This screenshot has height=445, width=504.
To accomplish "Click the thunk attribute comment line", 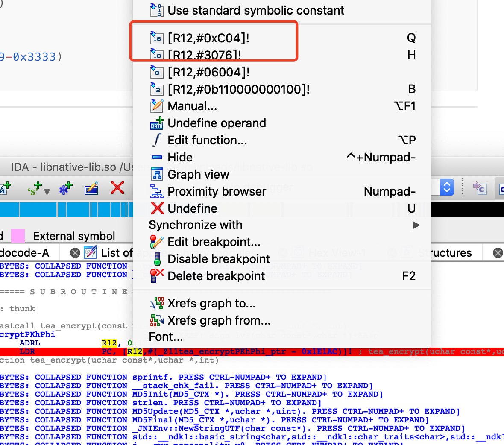I will pyautogui.click(x=18, y=309).
